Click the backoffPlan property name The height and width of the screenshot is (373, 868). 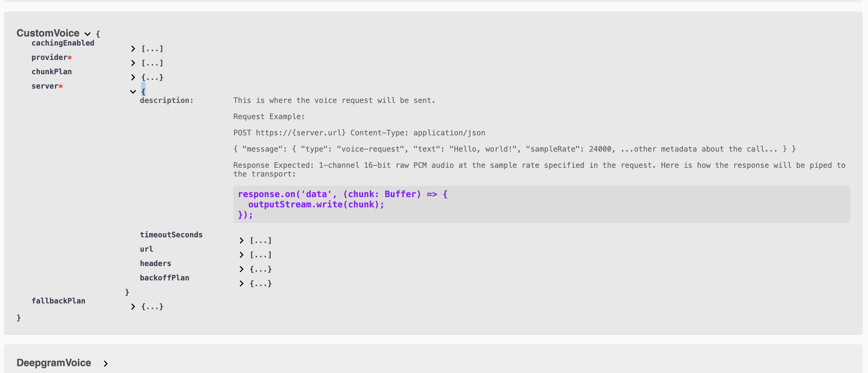(x=165, y=278)
